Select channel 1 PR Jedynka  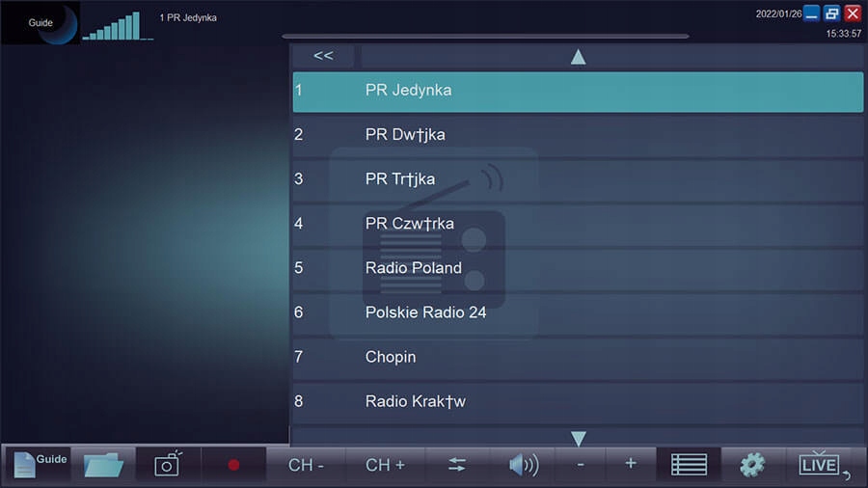(578, 92)
